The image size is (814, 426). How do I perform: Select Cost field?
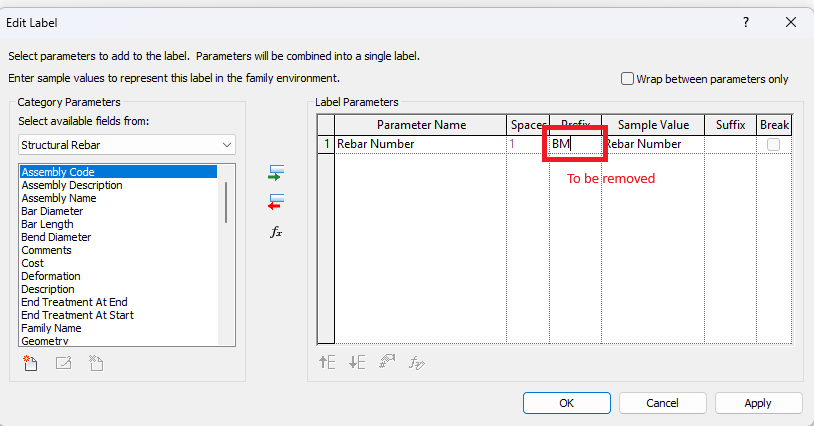[118, 263]
